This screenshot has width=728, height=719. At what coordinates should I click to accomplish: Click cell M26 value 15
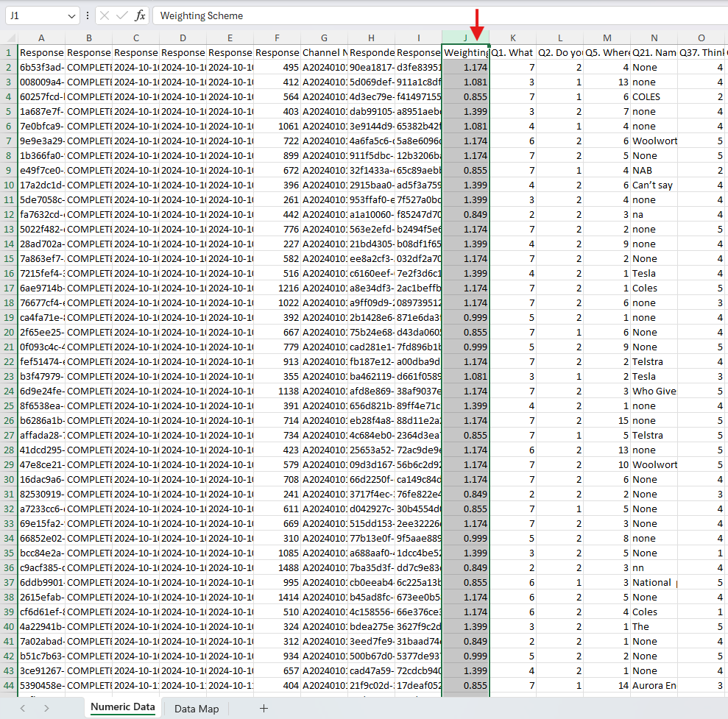[x=607, y=420]
